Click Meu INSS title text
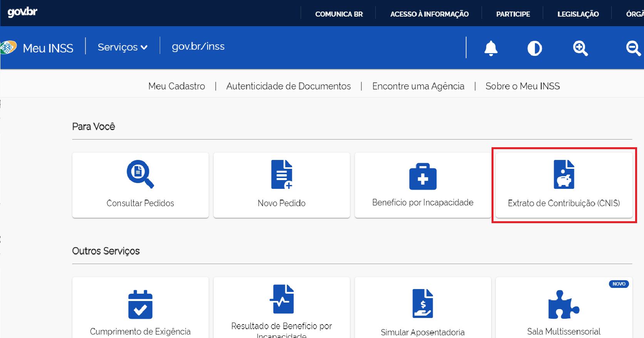Screen dimensions: 644x338 [48, 48]
